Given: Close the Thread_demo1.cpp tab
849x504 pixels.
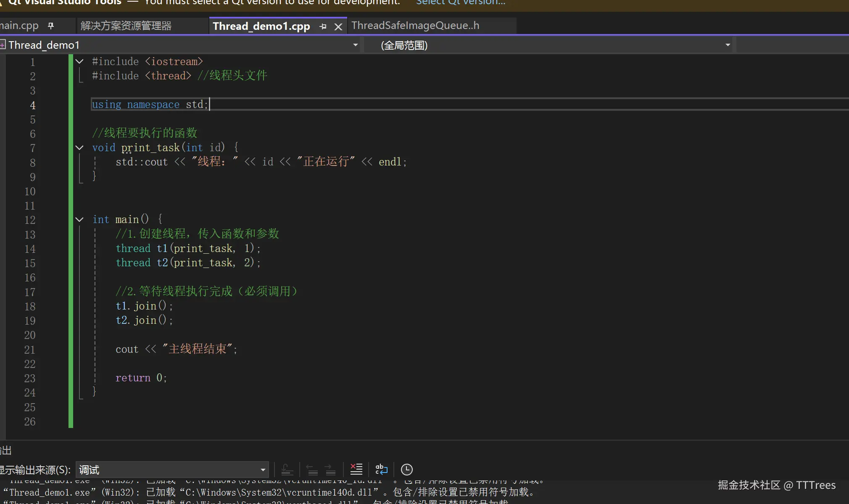Looking at the screenshot, I should [x=338, y=27].
